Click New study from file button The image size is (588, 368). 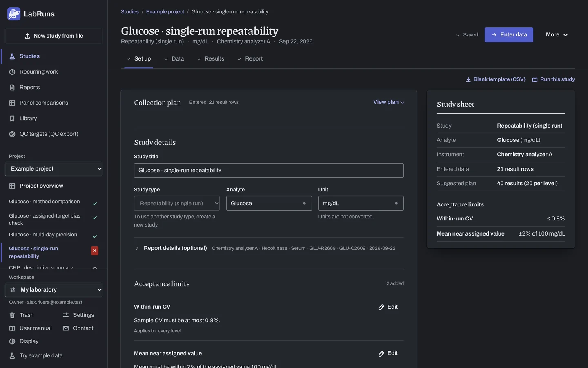click(53, 36)
